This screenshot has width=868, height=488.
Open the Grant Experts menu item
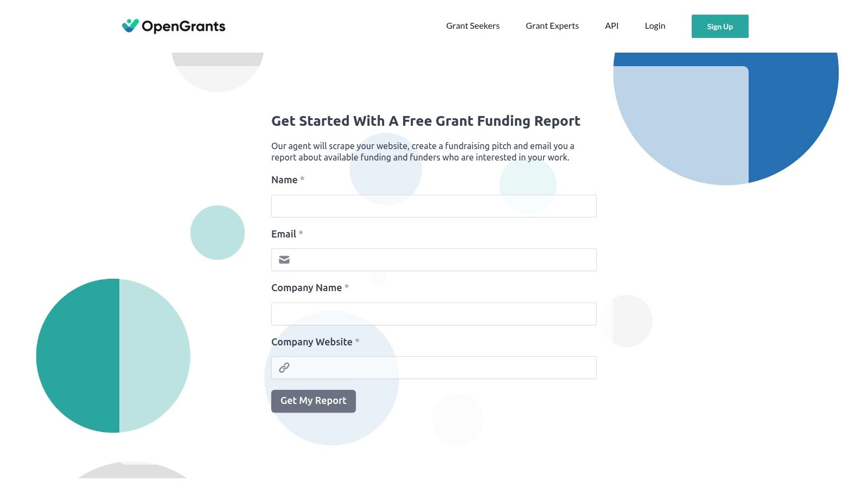click(x=552, y=25)
